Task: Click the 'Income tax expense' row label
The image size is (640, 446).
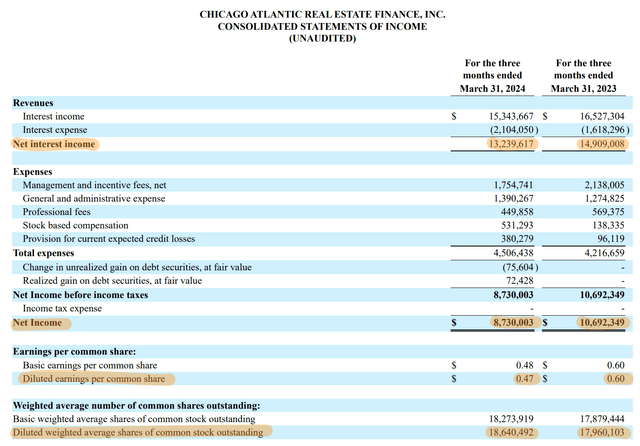Action: point(62,308)
